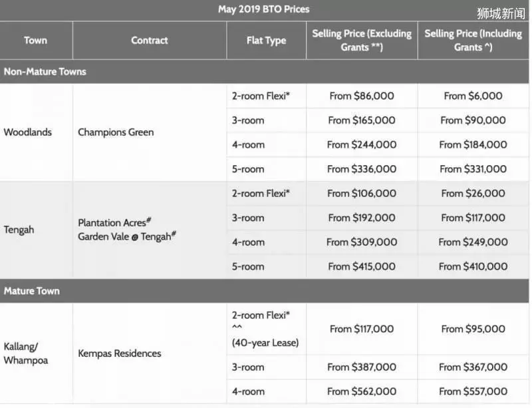
Task: Select the Kallang/Whampoa town cell
Action: pyautogui.click(x=36, y=353)
